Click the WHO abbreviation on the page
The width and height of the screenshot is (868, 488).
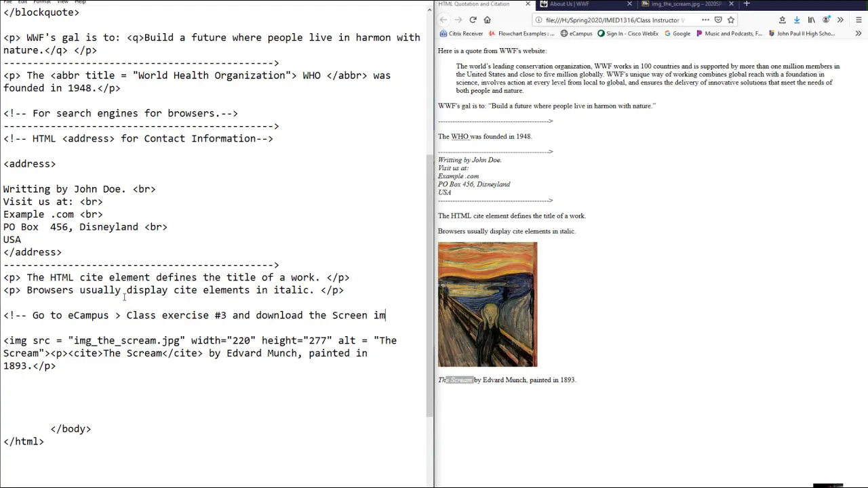pyautogui.click(x=460, y=136)
